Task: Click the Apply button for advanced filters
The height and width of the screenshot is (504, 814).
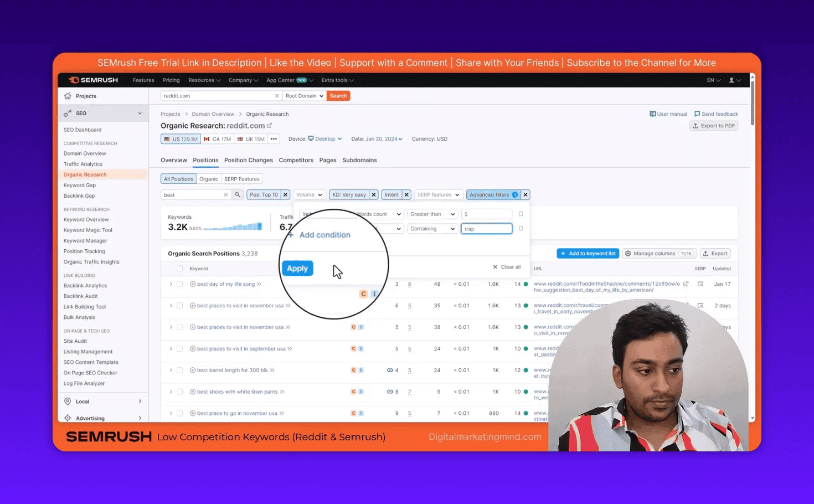Action: click(297, 268)
